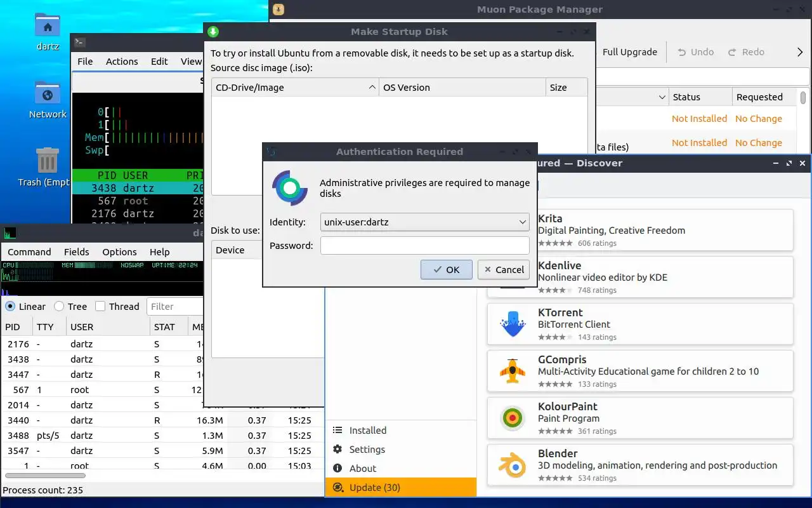This screenshot has height=508, width=812.
Task: Sort by the OS Version column header
Action: click(462, 88)
